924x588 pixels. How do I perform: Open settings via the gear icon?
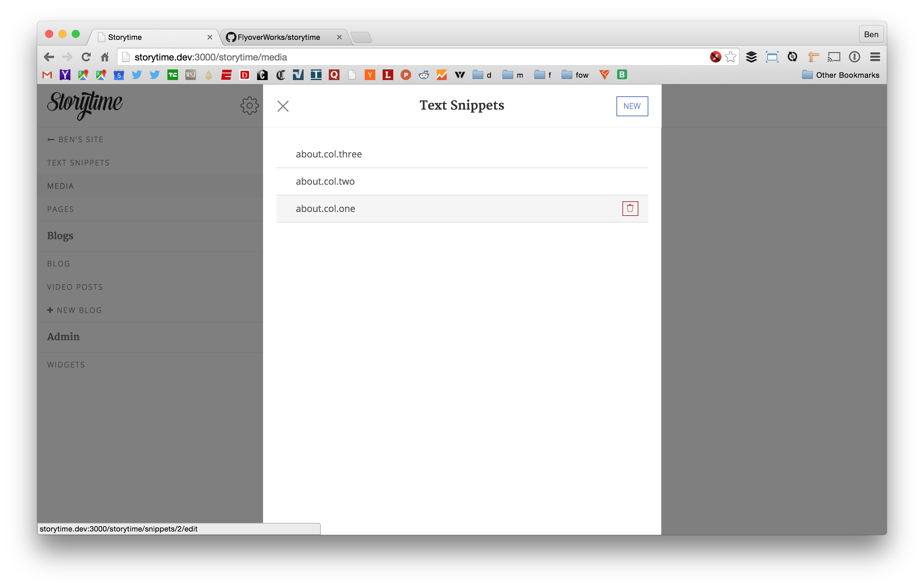click(249, 106)
